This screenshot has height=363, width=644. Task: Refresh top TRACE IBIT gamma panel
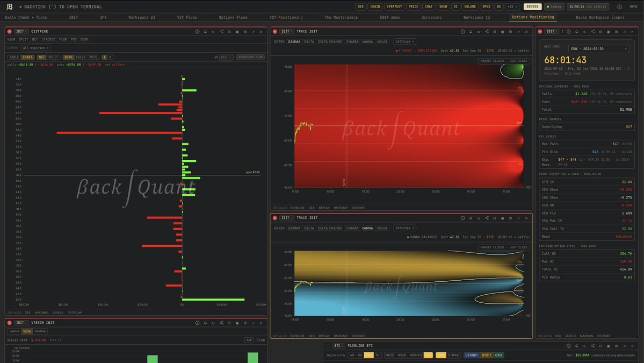(x=479, y=32)
